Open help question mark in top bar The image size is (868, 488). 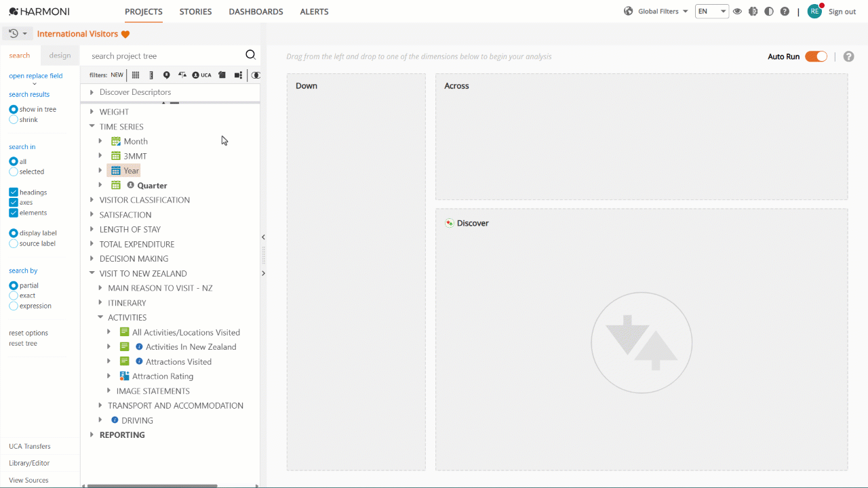pos(785,12)
